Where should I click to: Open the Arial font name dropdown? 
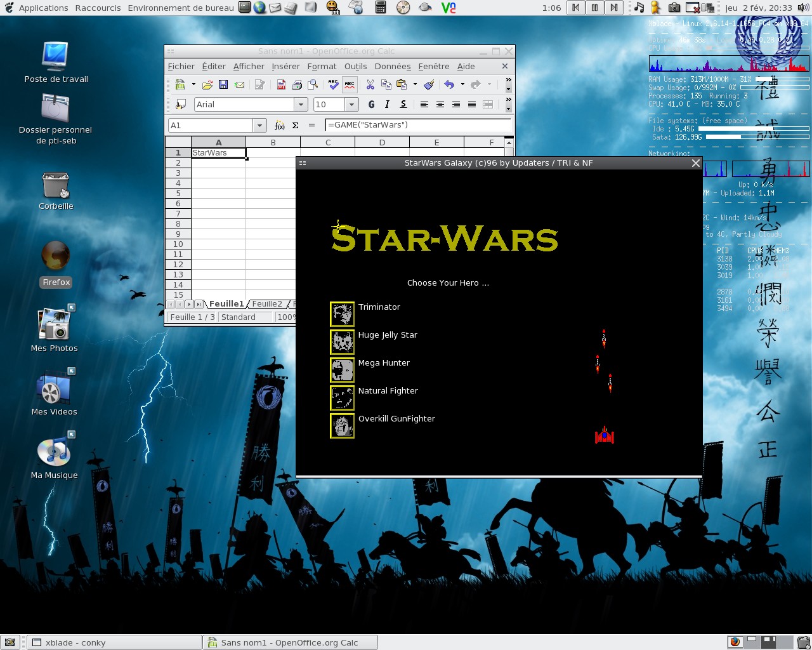coord(301,105)
